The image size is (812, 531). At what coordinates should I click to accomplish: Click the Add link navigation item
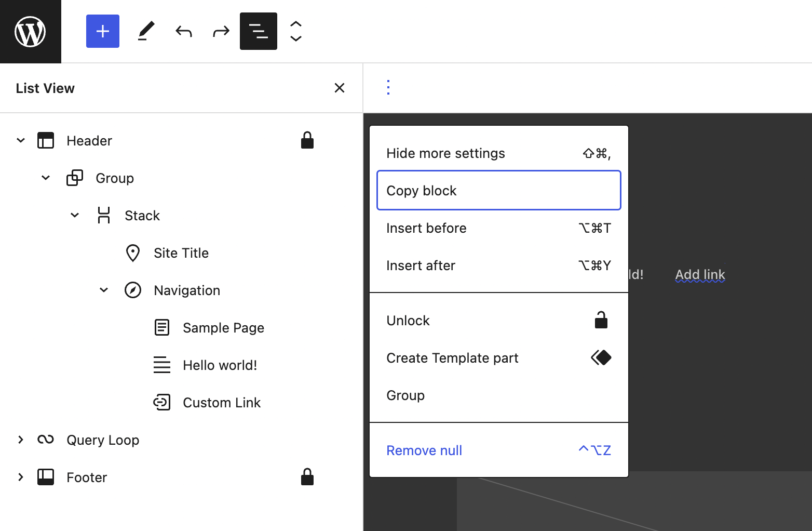(x=700, y=274)
